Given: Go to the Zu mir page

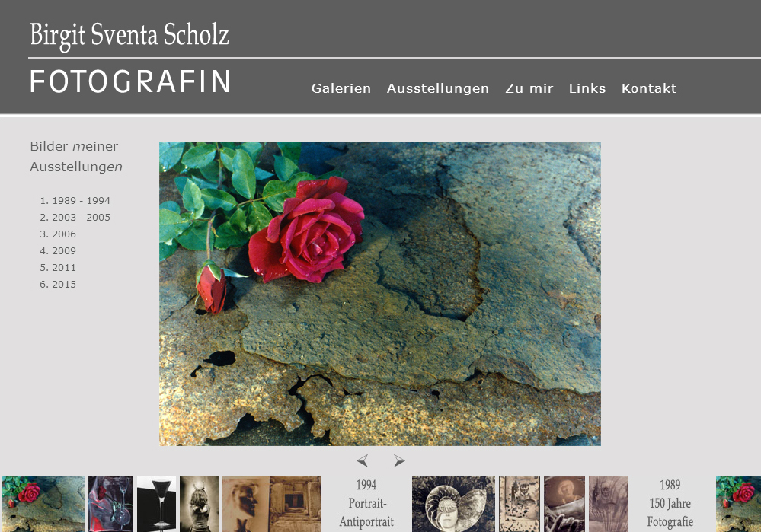Looking at the screenshot, I should coord(529,88).
